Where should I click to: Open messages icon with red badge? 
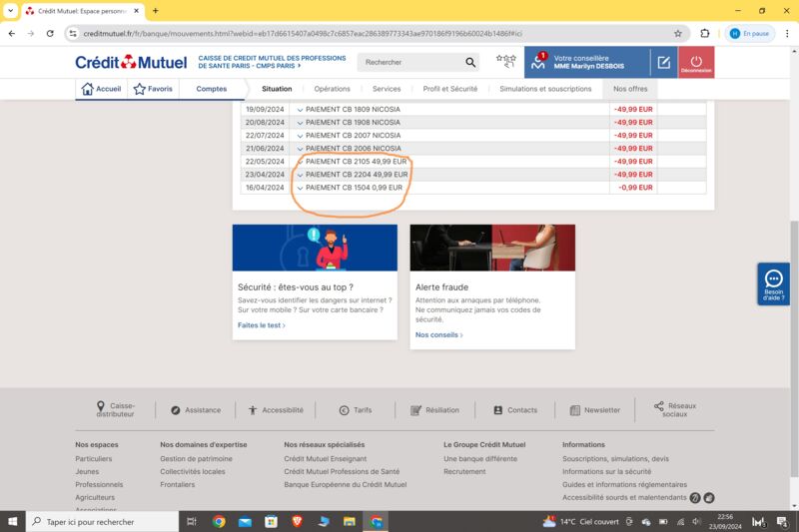click(538, 62)
